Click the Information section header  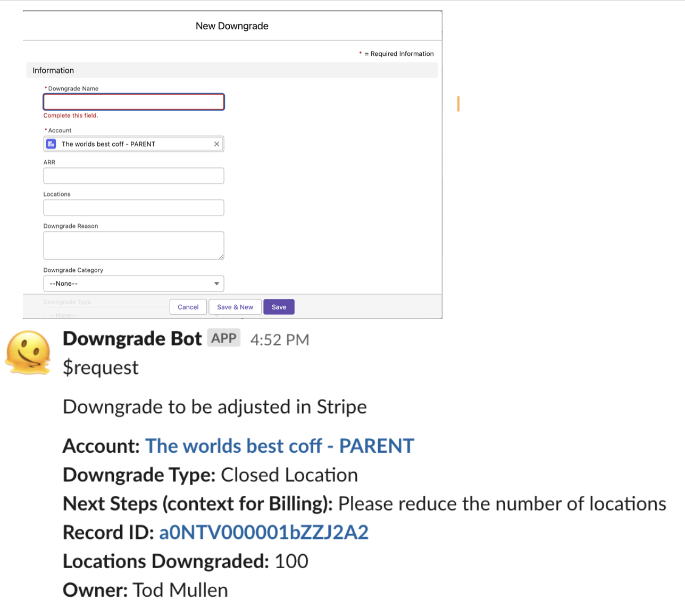(x=232, y=70)
